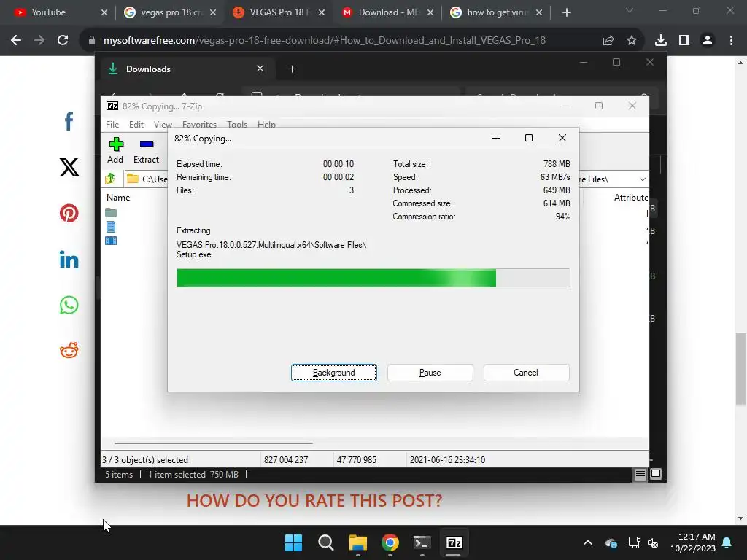Click the Chrome address bar URL
The image size is (747, 560).
(325, 41)
